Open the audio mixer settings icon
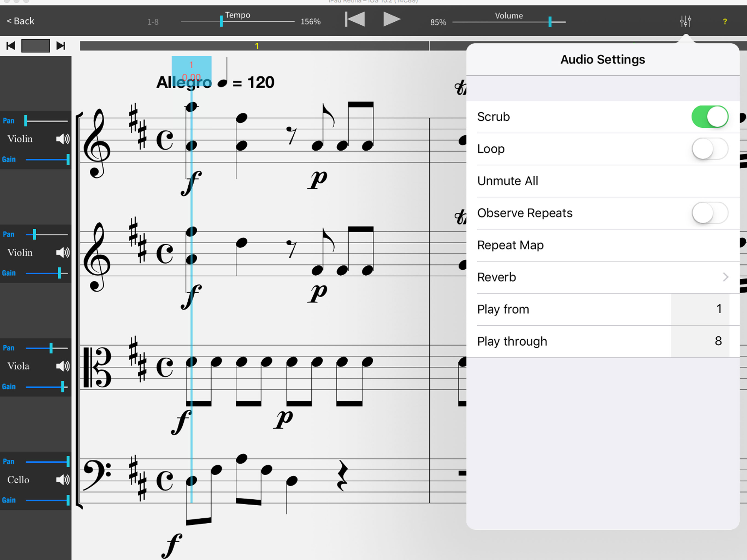The height and width of the screenshot is (560, 747). click(x=685, y=22)
